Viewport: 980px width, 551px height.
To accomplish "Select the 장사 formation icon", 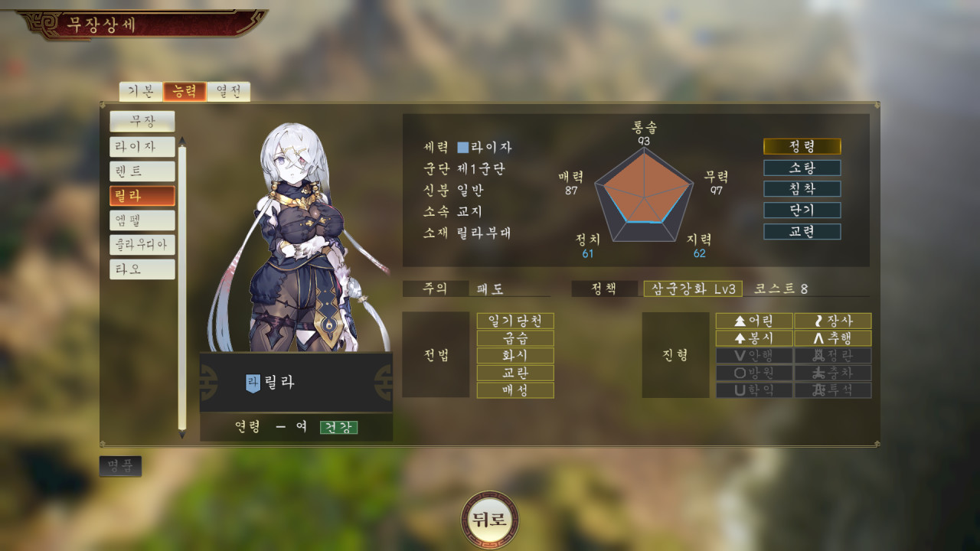I will 833,321.
